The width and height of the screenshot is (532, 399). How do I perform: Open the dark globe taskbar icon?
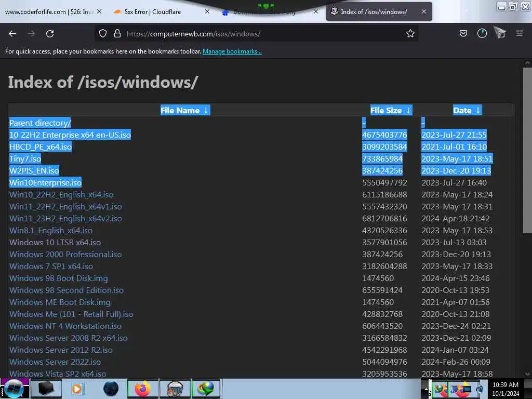[111, 389]
